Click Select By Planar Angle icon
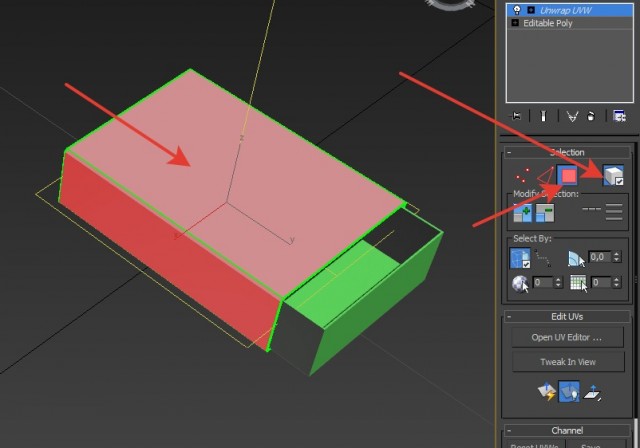 coord(576,259)
